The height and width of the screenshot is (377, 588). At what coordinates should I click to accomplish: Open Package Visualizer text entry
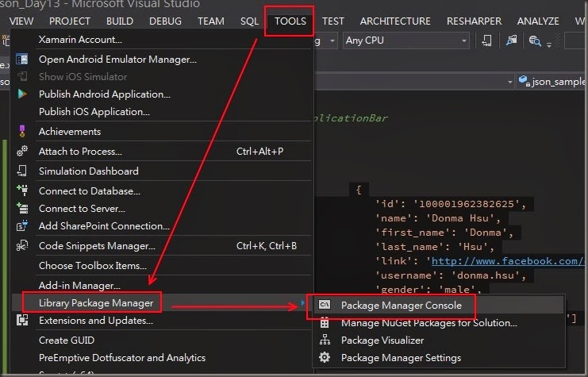tap(382, 340)
